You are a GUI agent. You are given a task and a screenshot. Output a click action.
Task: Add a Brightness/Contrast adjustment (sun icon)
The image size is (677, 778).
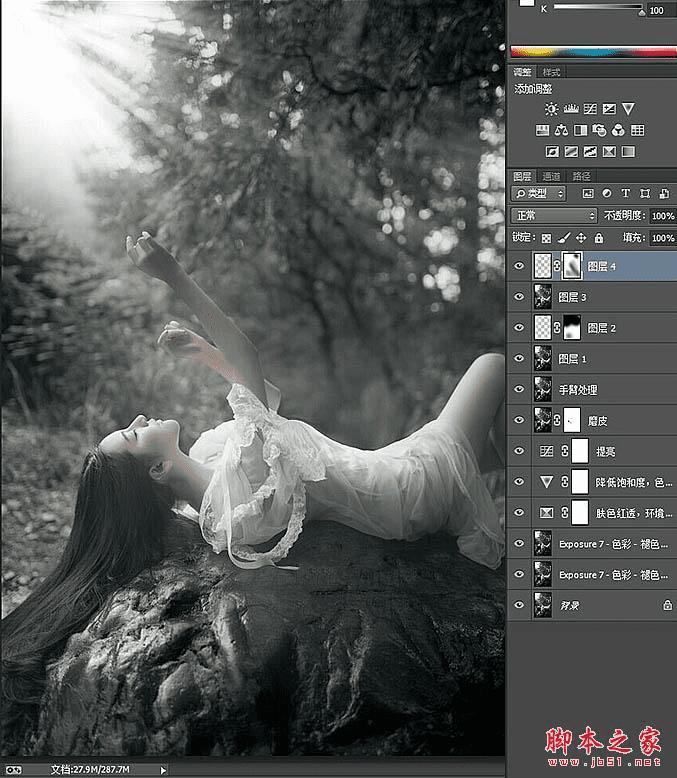(551, 109)
